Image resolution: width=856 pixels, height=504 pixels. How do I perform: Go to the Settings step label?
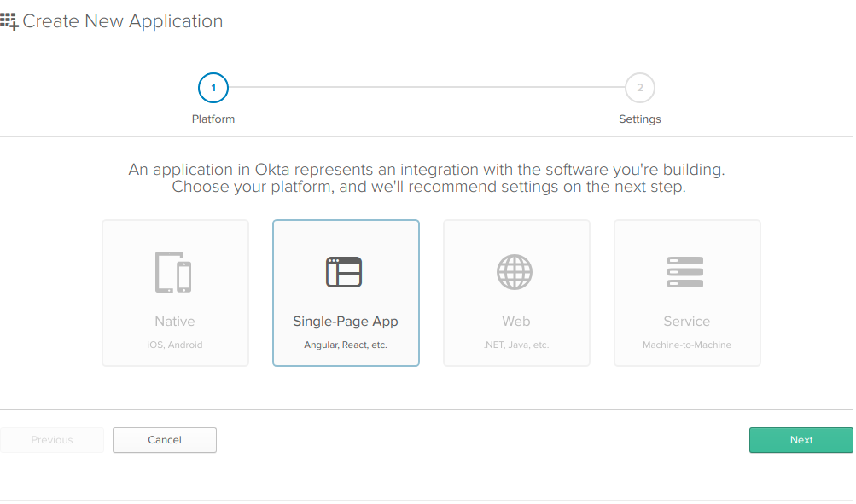click(639, 119)
